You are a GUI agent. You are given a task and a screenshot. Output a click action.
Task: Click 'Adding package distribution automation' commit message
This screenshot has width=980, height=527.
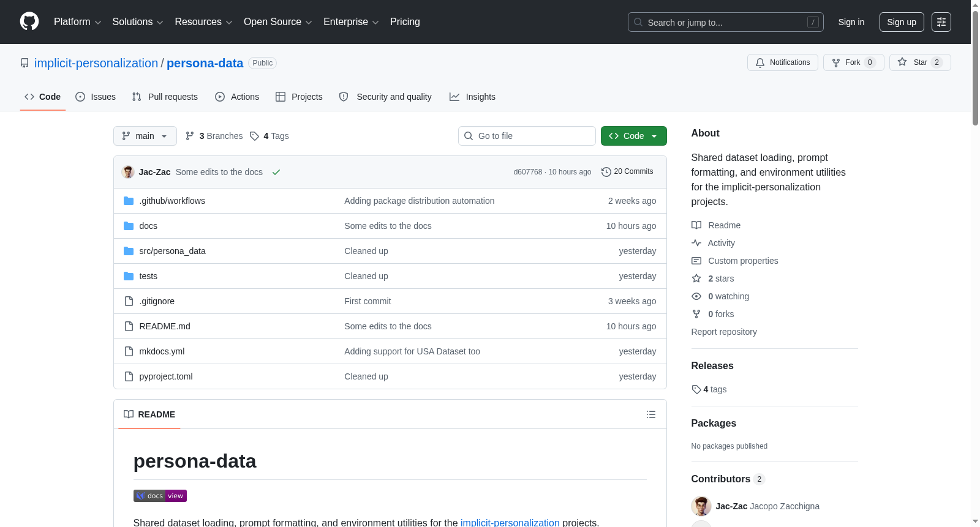coord(420,201)
